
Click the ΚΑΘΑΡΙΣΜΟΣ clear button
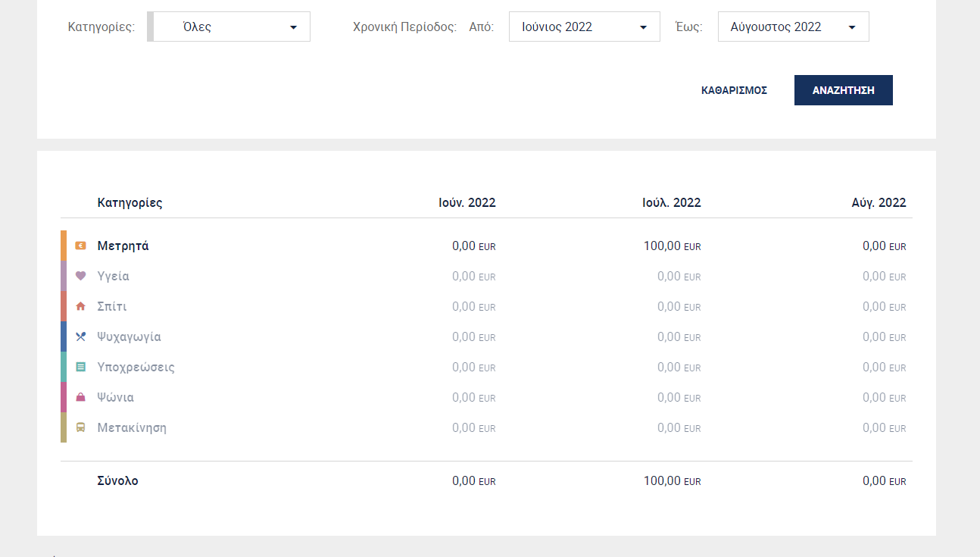735,90
